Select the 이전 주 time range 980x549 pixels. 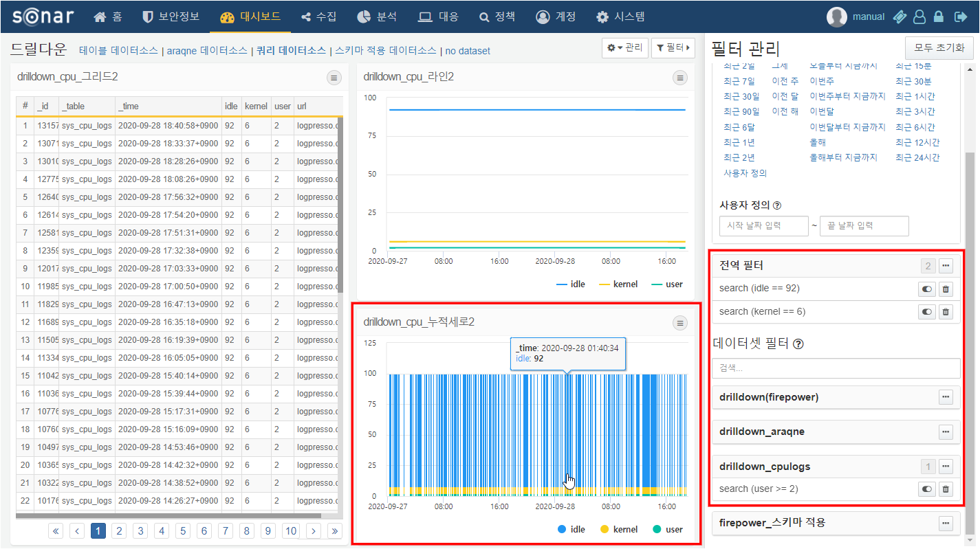(x=785, y=81)
